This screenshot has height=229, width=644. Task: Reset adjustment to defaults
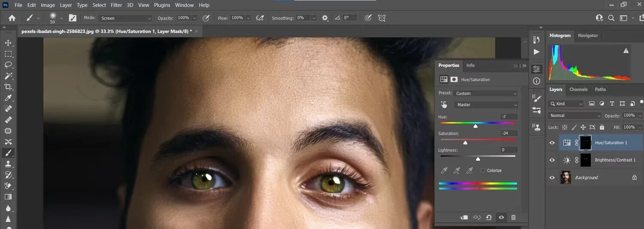489,217
